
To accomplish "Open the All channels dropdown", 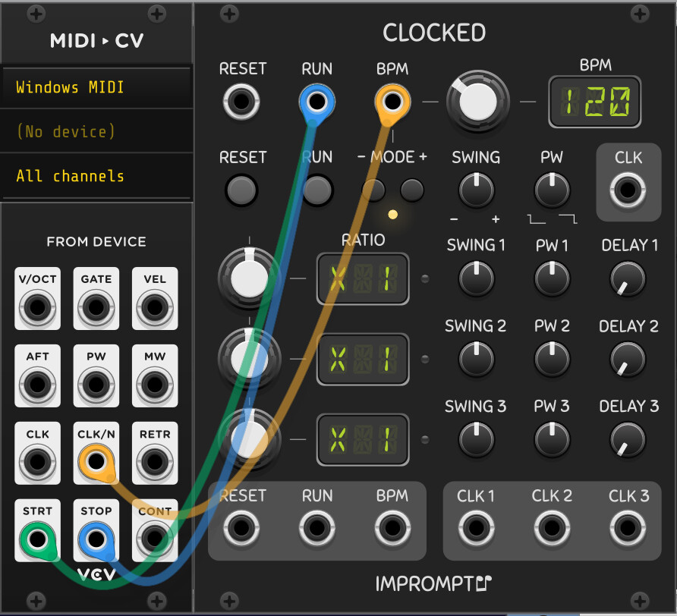I will click(x=96, y=176).
